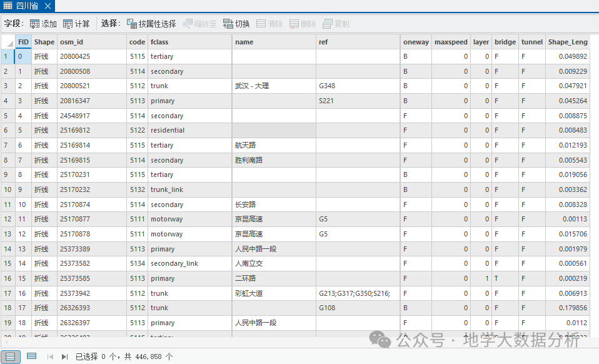Click the code cell '5134'

coord(137,263)
